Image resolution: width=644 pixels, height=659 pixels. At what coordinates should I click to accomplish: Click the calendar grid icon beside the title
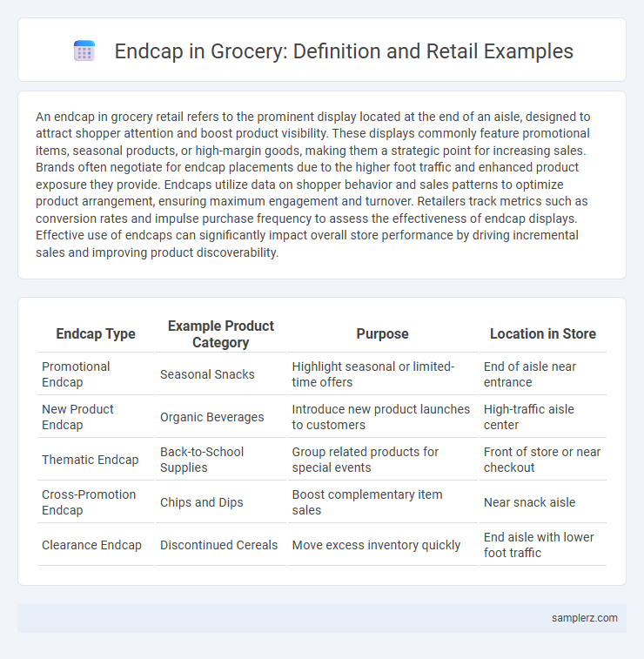tap(84, 50)
